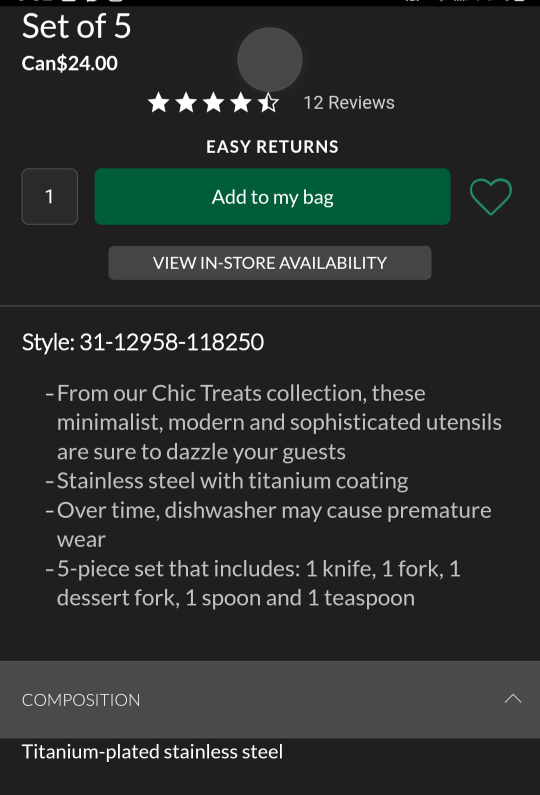540x795 pixels.
Task: Collapse Composition section using the chevron arrow
Action: [x=513, y=699]
